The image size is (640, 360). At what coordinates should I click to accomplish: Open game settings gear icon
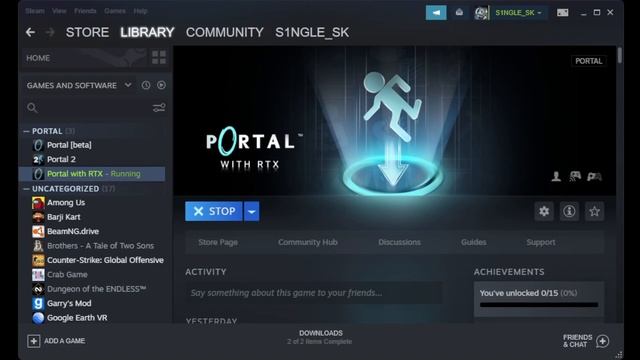tap(544, 211)
